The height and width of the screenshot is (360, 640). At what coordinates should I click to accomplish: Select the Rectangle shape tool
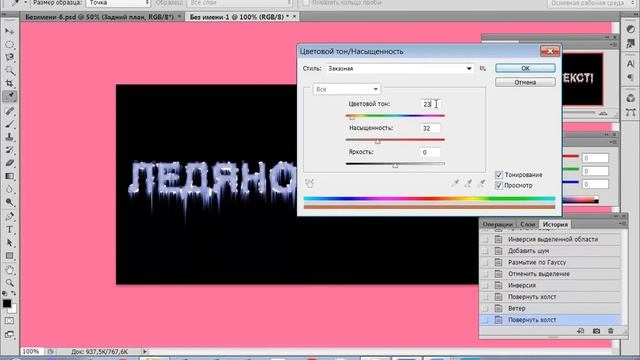pos(10,256)
